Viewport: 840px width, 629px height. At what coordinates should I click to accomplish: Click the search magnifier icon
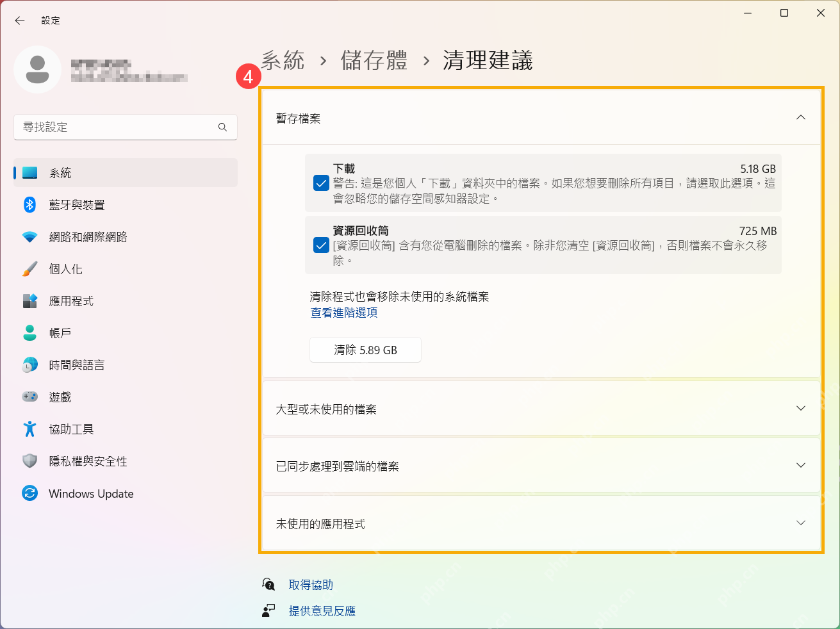coord(222,127)
